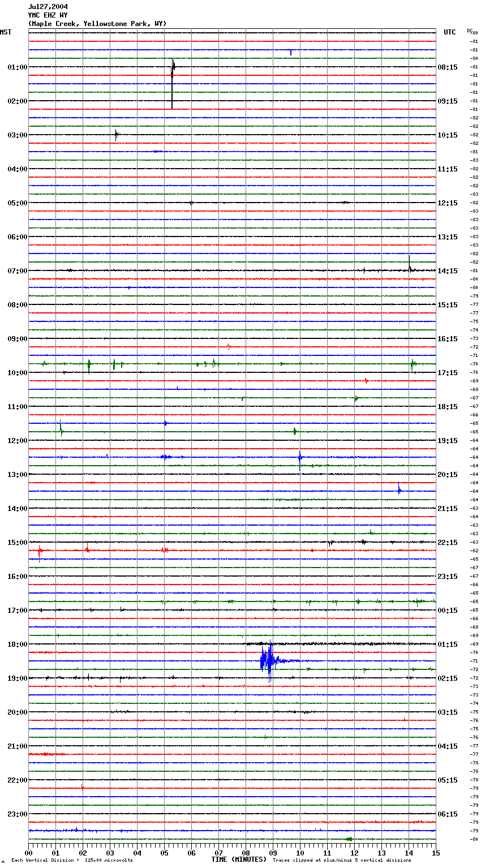The height and width of the screenshot is (868, 481).
Task: Click minute tick 03 on bottom axis
Action: [110, 853]
